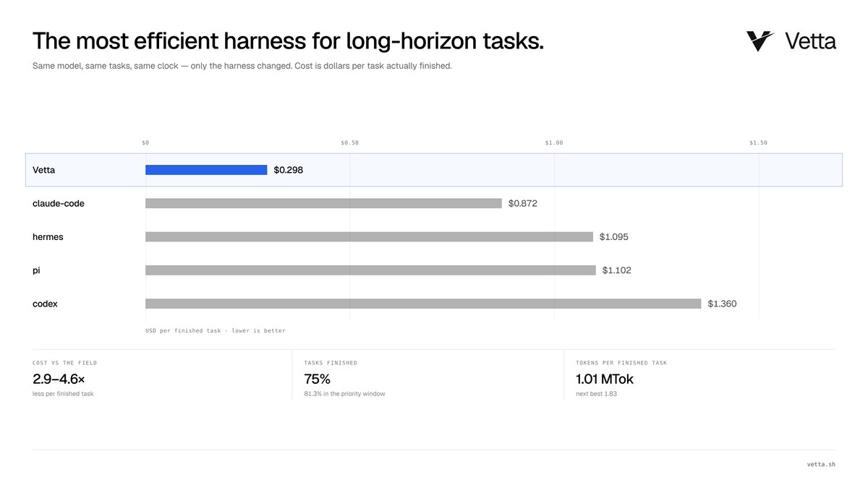The width and height of the screenshot is (868, 488).
Task: Select the claude-code gray bar
Action: [x=323, y=203]
